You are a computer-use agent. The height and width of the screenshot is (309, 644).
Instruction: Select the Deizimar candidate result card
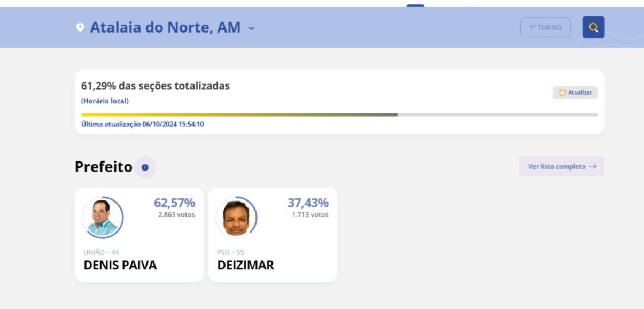(x=273, y=234)
